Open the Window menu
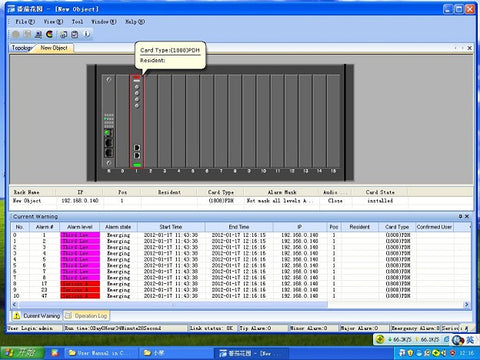 104,22
